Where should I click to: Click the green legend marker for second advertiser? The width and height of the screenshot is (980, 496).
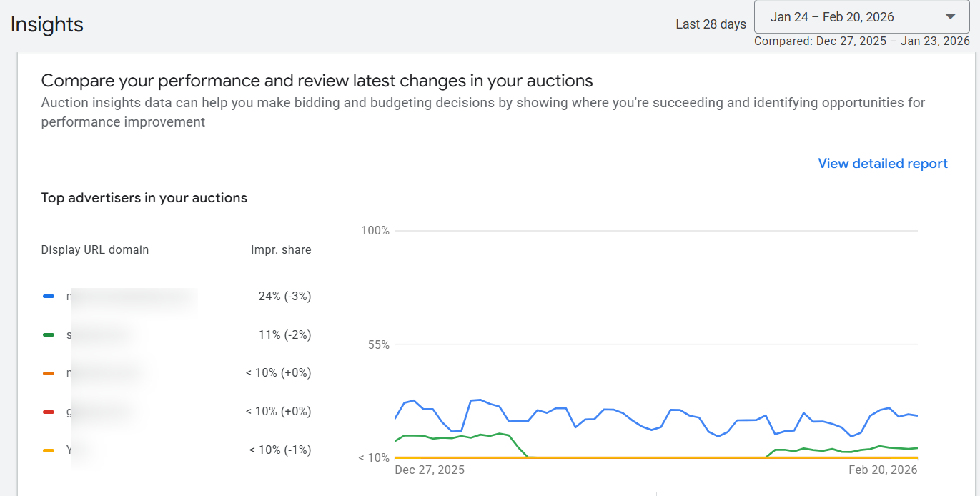(x=49, y=334)
